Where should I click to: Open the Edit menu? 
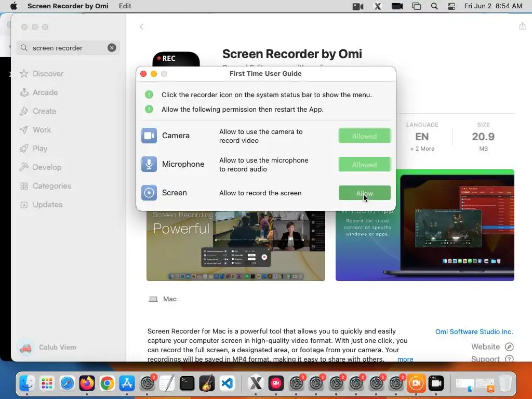click(125, 6)
